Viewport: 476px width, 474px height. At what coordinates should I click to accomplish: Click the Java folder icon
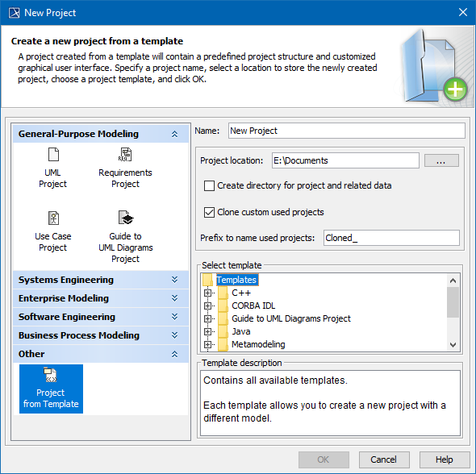pyautogui.click(x=223, y=331)
